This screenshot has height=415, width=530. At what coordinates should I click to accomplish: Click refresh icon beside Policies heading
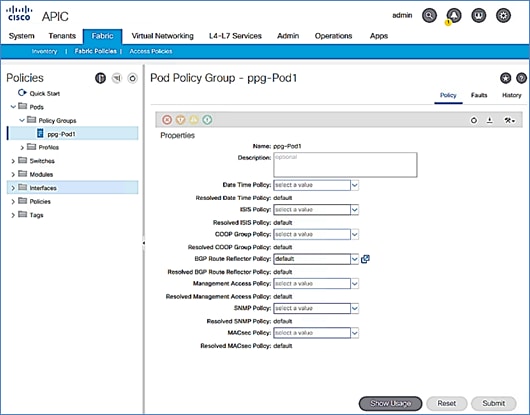pos(132,78)
